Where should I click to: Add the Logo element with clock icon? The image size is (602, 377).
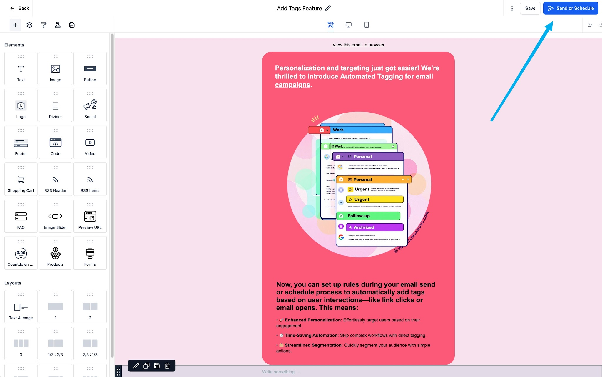tap(21, 105)
